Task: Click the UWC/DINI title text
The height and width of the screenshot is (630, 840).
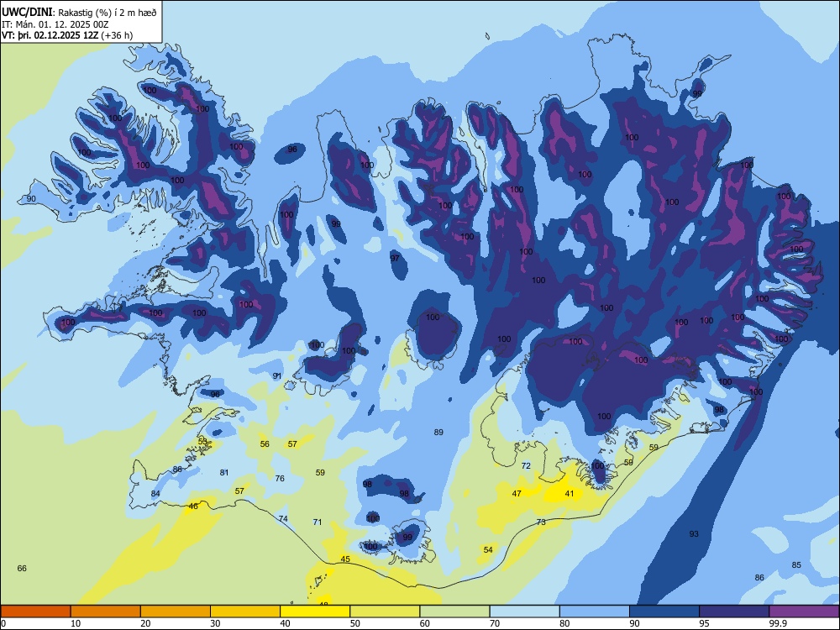Action: [27, 12]
